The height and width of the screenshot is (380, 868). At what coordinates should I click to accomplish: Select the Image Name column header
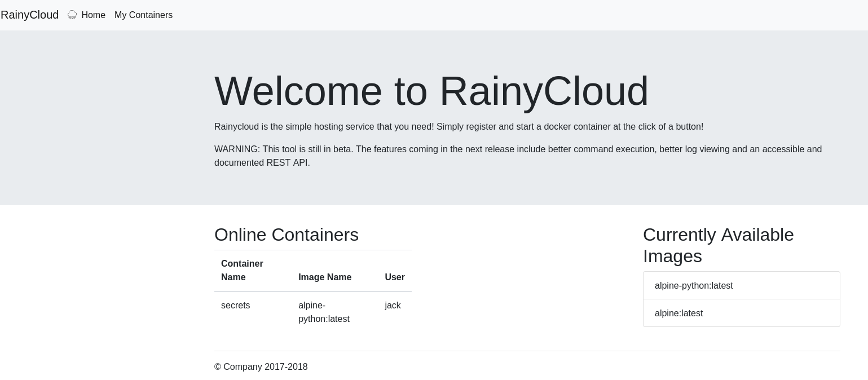tap(325, 277)
